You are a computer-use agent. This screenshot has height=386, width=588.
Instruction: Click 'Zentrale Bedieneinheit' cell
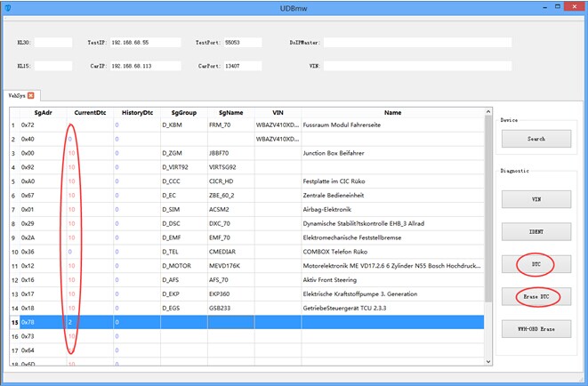tap(392, 196)
